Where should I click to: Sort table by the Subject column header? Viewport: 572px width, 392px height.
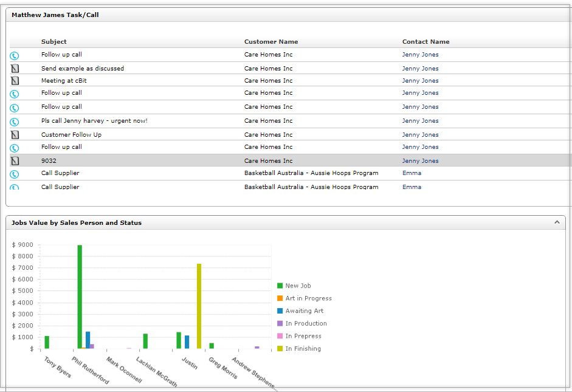[x=54, y=41]
